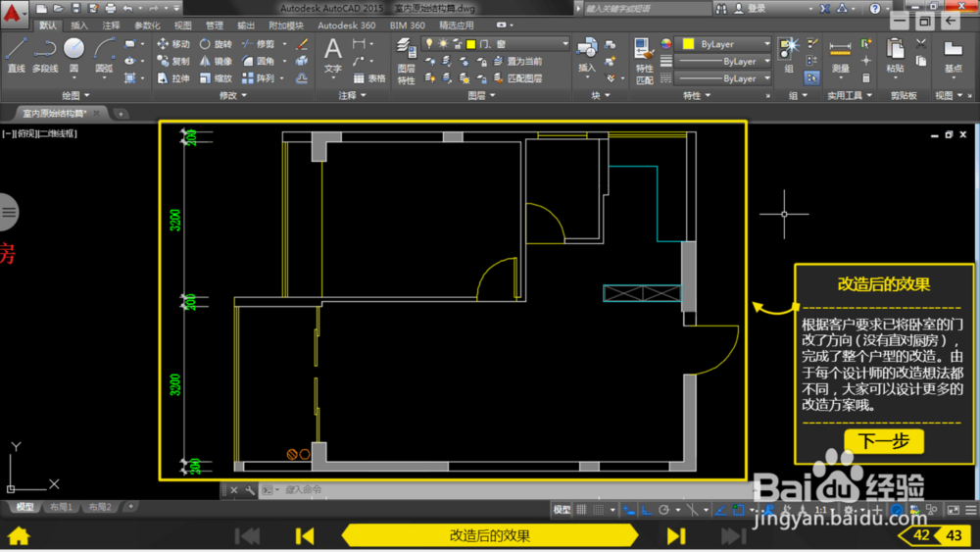The width and height of the screenshot is (980, 552).
Task: Click the Group (组) icon
Action: tap(789, 55)
